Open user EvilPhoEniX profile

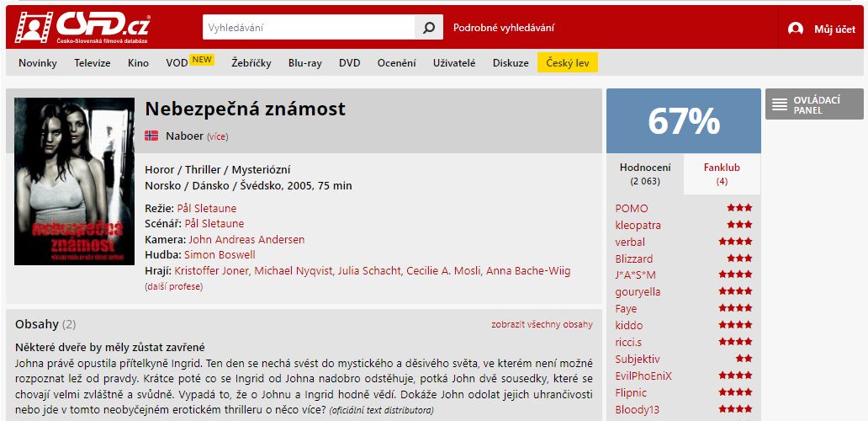coord(643,376)
